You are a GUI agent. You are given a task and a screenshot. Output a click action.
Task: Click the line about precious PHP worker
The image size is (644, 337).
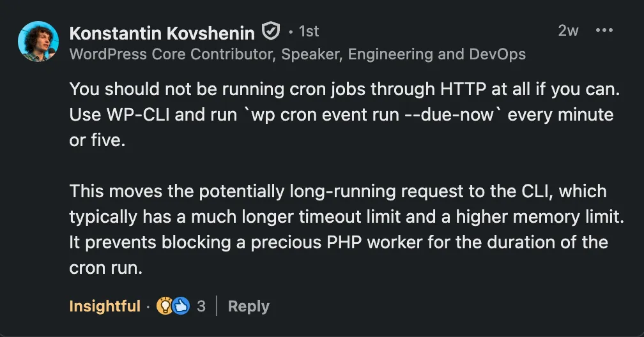338,242
